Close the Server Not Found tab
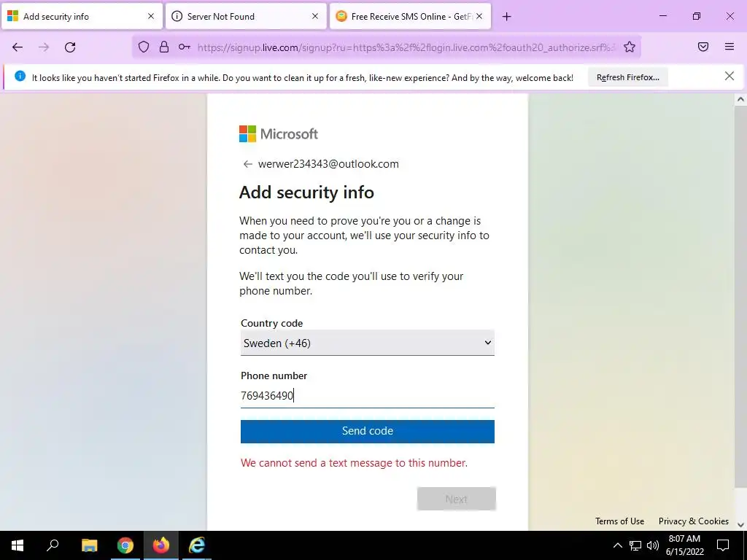 (x=315, y=16)
